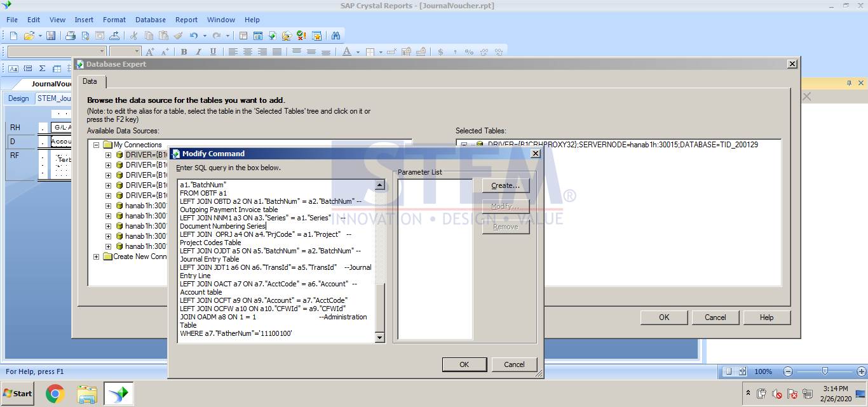Viewport: 868px width, 407px height.
Task: Collapse the Selected Tables DRIVER connection node
Action: click(465, 145)
